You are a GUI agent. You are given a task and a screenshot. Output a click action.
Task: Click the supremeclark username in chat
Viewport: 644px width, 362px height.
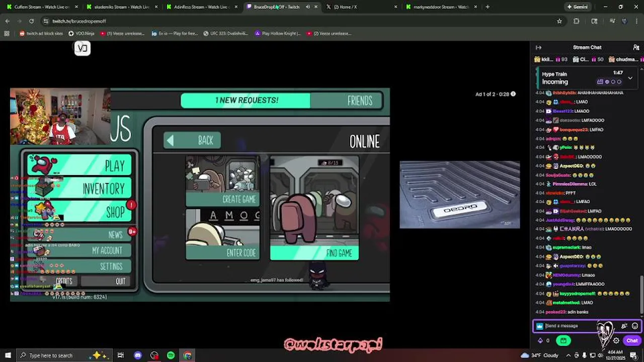pyautogui.click(x=567, y=247)
